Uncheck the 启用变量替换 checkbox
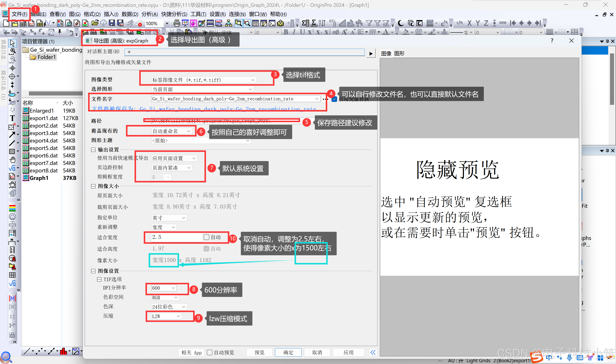The width and height of the screenshot is (616, 364). (x=334, y=99)
